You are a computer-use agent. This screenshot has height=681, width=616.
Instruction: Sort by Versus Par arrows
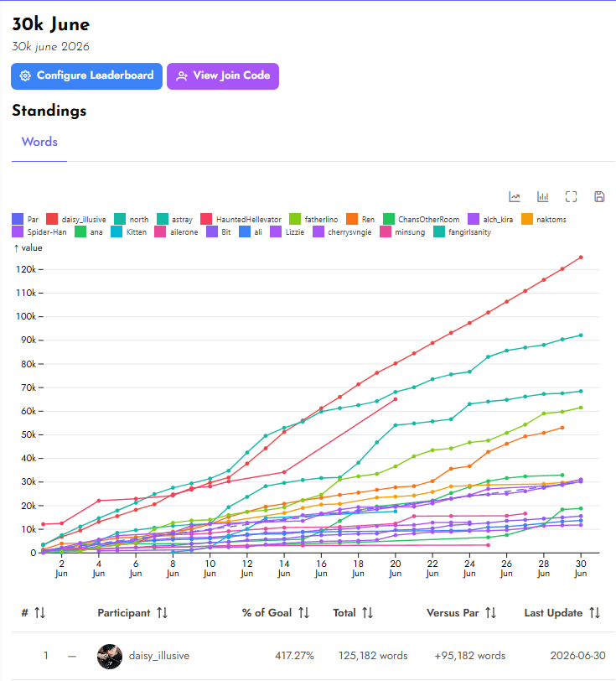point(491,613)
